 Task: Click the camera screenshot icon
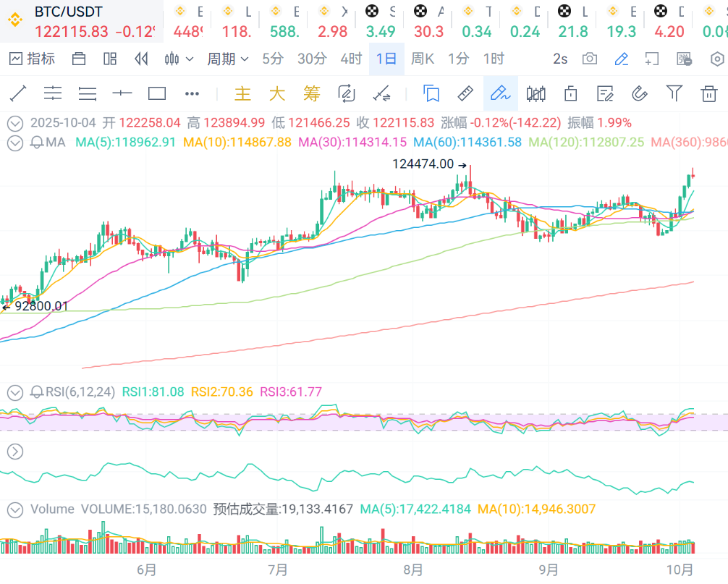[590, 59]
